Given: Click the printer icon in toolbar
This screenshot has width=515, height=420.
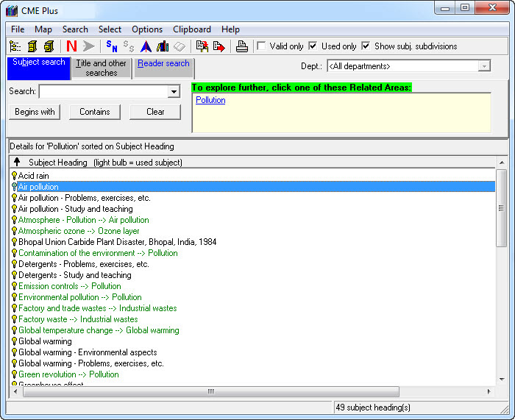Looking at the screenshot, I should coord(241,46).
